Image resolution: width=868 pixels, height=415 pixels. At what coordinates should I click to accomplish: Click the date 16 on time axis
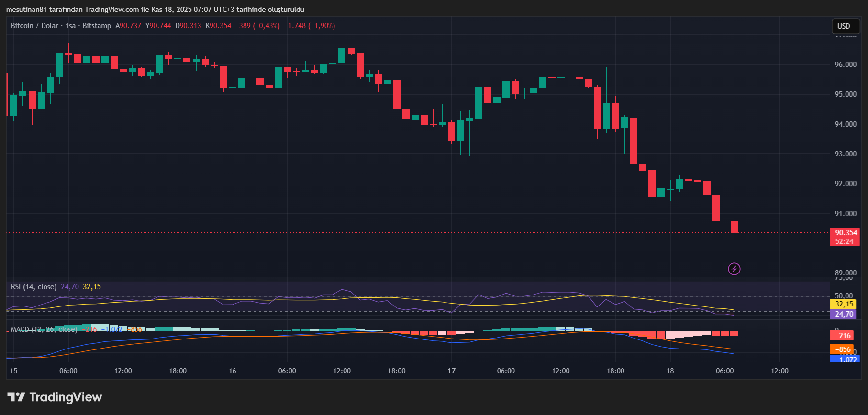click(233, 371)
